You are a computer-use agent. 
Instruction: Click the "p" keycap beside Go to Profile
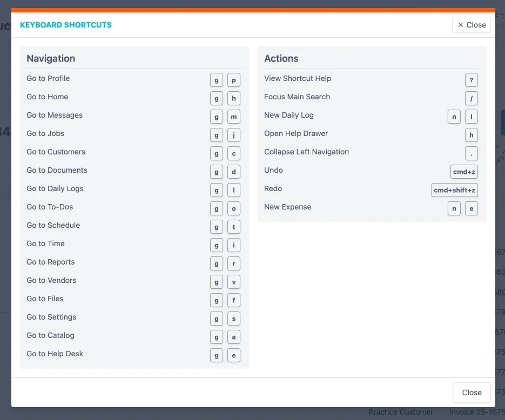(x=234, y=80)
